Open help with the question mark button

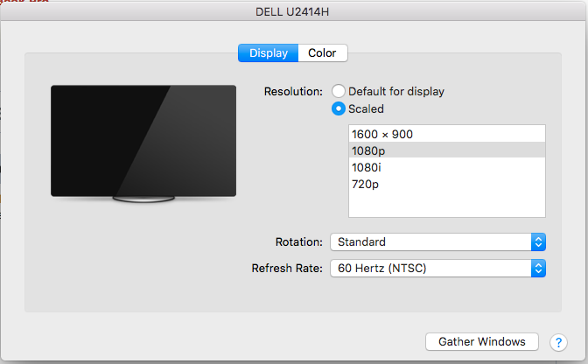558,342
